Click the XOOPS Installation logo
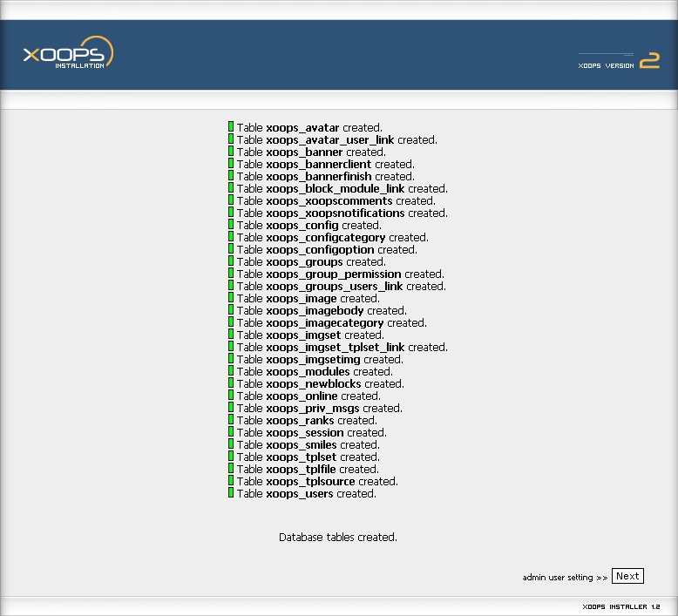 (68, 53)
